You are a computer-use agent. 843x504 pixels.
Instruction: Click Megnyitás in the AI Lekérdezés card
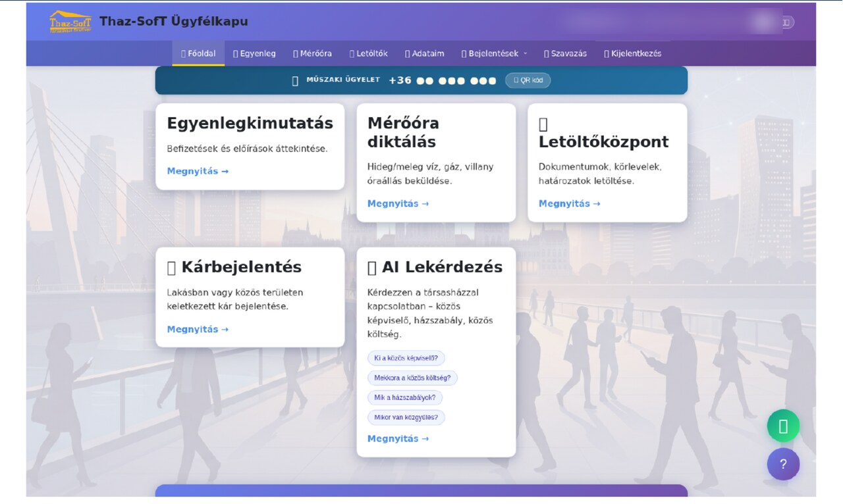click(398, 438)
